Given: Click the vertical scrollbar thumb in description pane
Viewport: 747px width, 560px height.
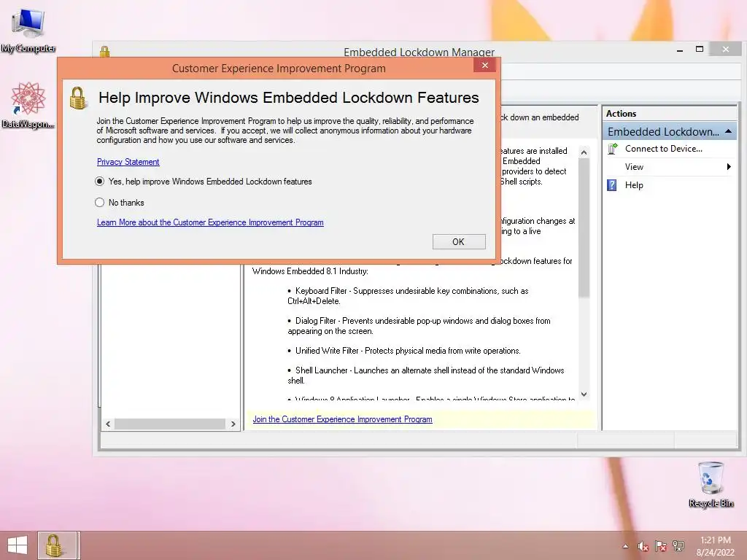Looking at the screenshot, I should tap(584, 227).
